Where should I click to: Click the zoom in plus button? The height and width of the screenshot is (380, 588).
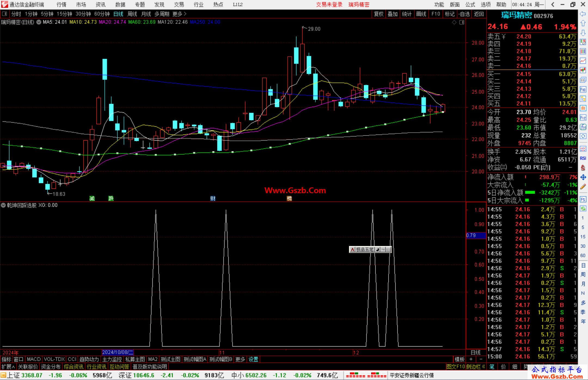(x=471, y=359)
